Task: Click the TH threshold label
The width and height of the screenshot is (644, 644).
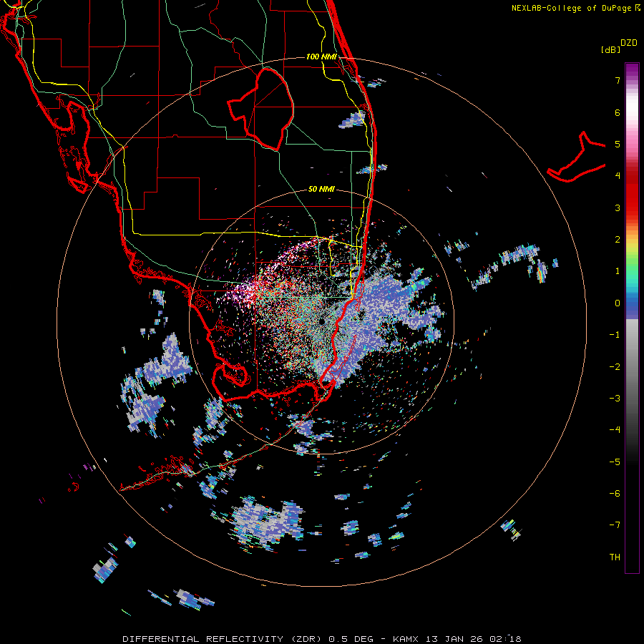Action: coord(615,557)
